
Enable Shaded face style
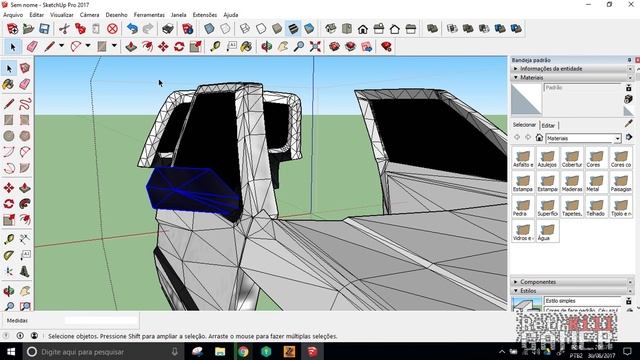[x=277, y=29]
